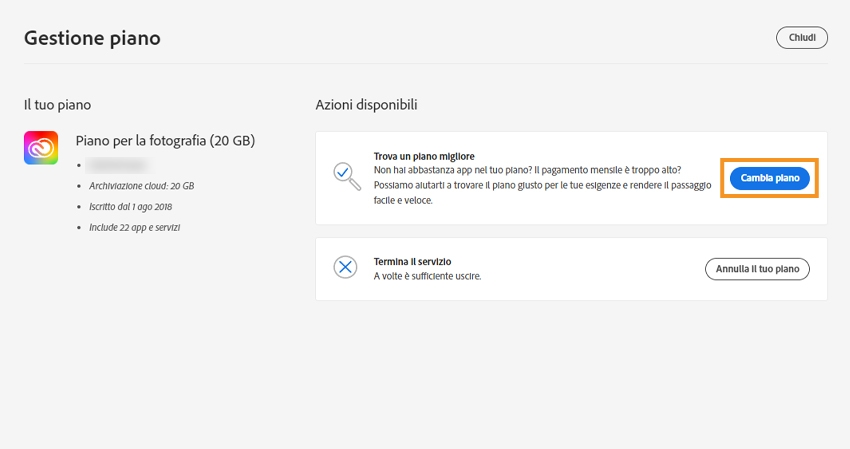Click the A volte è sufficiente uscire text
The width and height of the screenshot is (850, 449).
(428, 276)
